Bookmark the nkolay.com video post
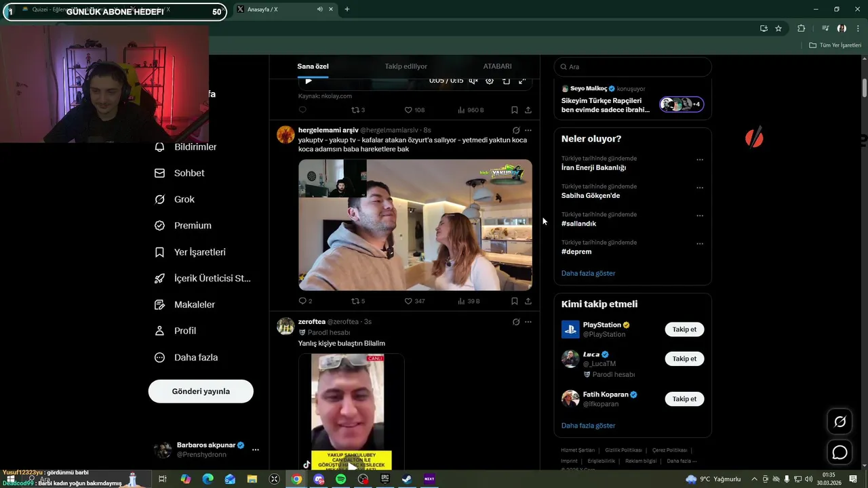The image size is (868, 488). click(515, 110)
